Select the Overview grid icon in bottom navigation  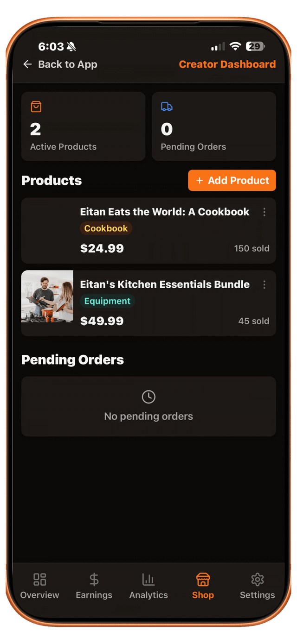coord(39,579)
